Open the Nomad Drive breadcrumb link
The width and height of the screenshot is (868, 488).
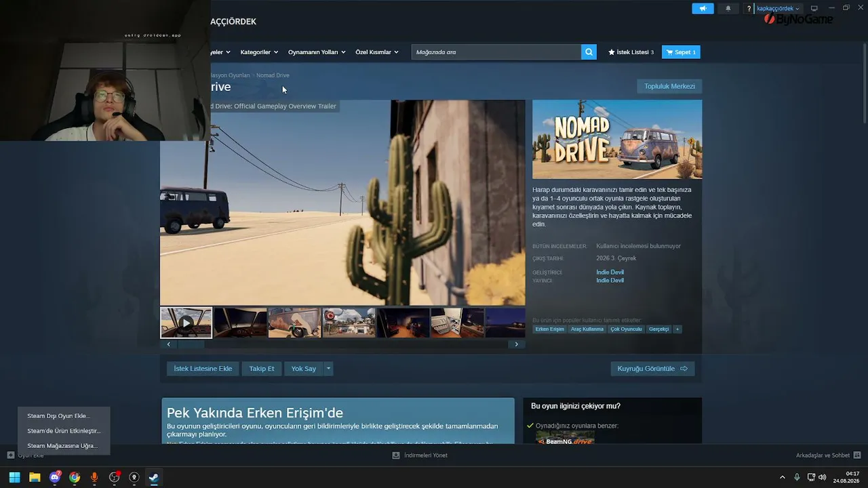[x=273, y=75]
